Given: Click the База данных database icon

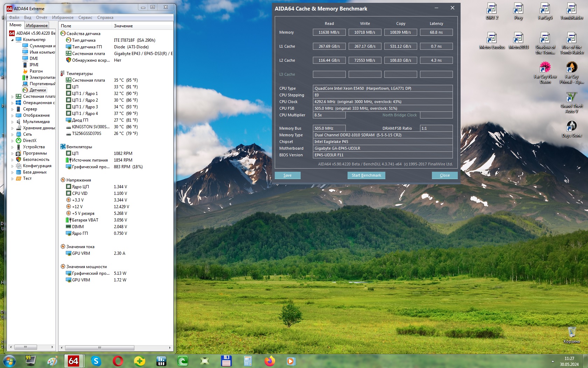Looking at the screenshot, I should [19, 172].
